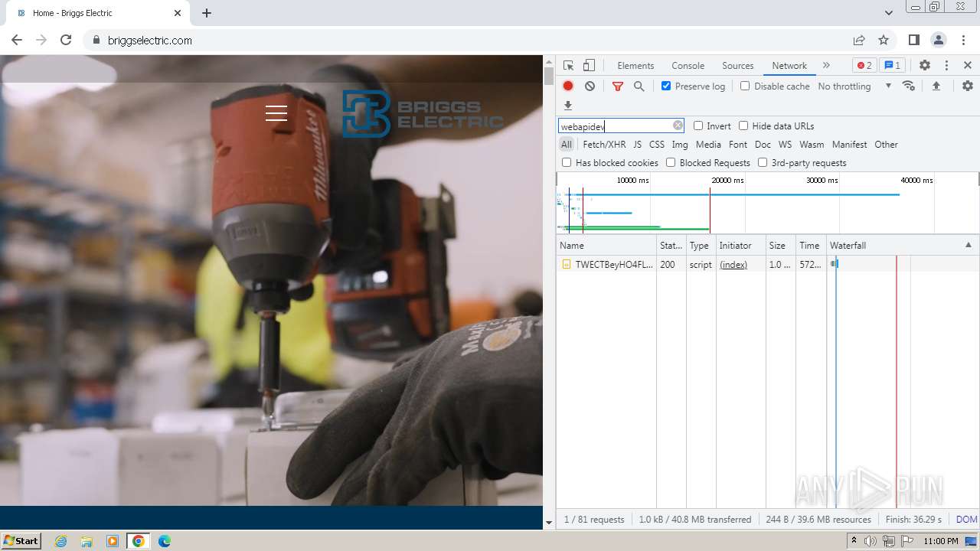Filter requests by Media
Screen dimensions: 980x551
tap(708, 145)
